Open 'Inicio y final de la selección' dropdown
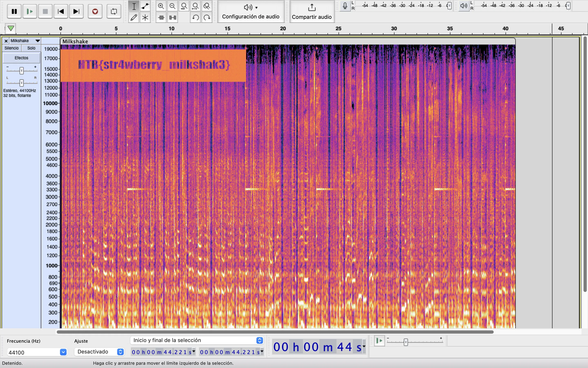 click(x=197, y=340)
